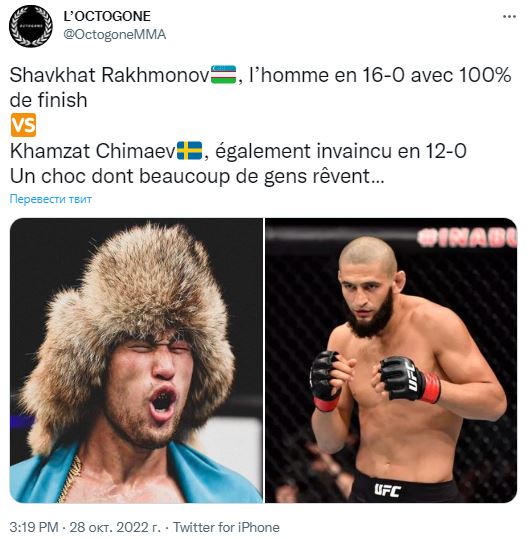Click the orange VS emoji
The width and height of the screenshot is (531, 539).
pyautogui.click(x=23, y=125)
